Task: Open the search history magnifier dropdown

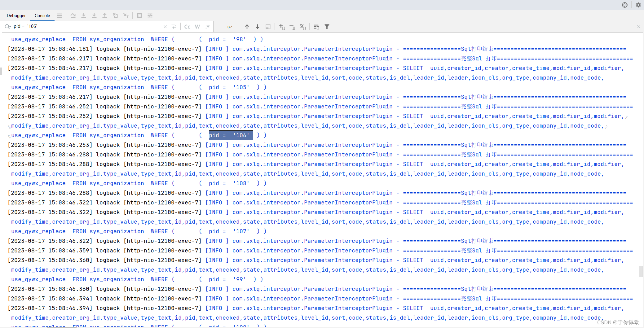Action: pos(8,27)
